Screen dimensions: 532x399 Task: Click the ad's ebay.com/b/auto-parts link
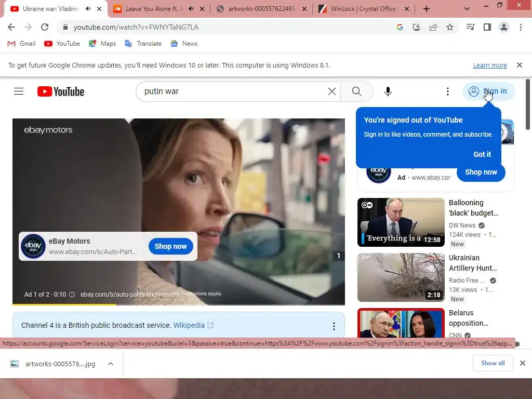point(133,295)
